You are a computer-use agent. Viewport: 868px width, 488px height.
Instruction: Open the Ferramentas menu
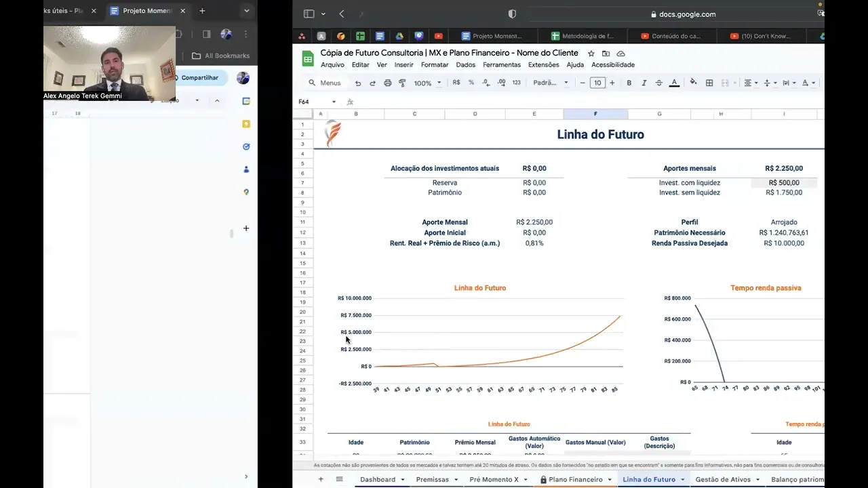coord(502,65)
